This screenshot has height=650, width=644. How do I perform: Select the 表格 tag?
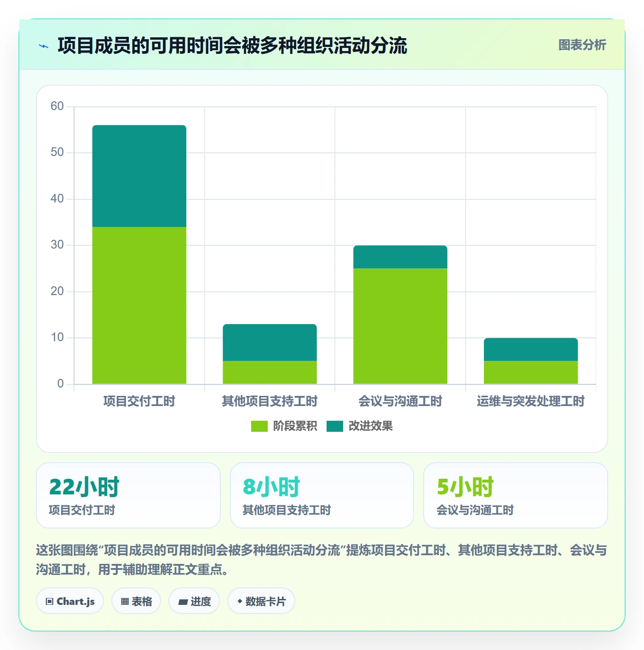[x=136, y=601]
